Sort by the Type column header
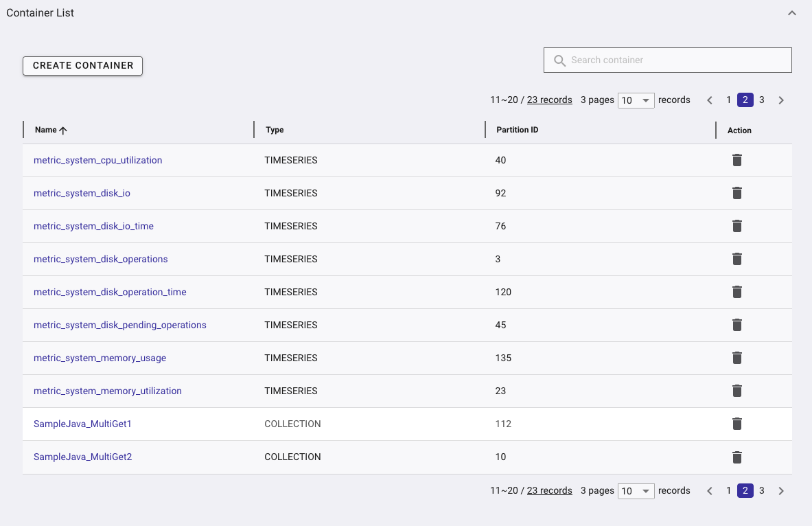The image size is (812, 526). pyautogui.click(x=275, y=130)
